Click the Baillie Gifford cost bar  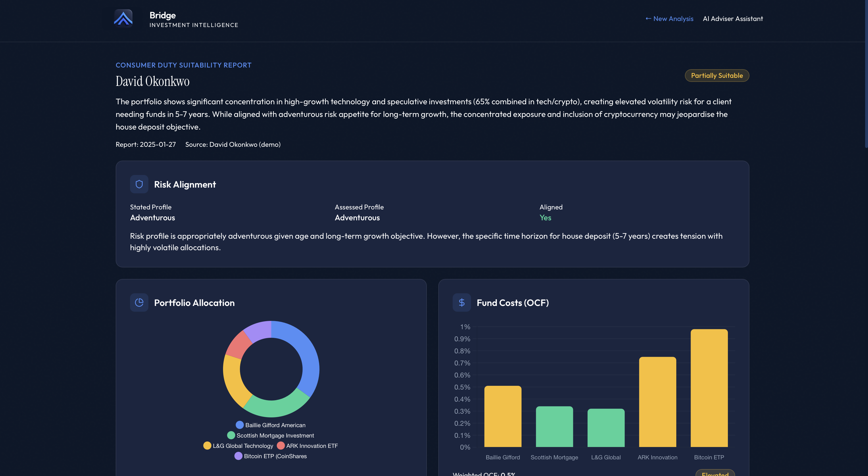click(502, 416)
